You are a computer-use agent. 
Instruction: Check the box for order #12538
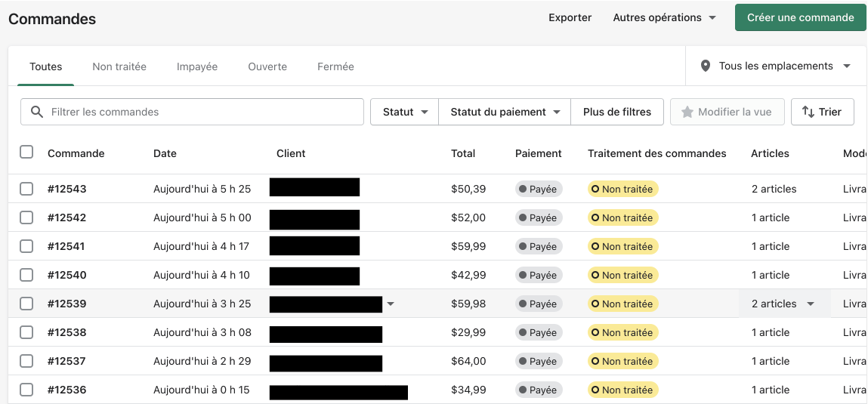(x=26, y=332)
